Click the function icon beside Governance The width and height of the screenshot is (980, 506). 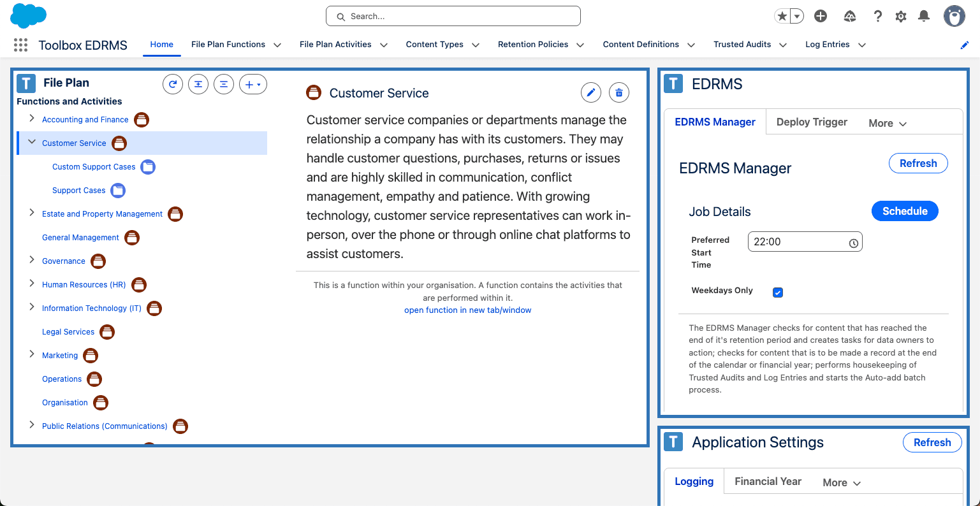click(x=98, y=261)
